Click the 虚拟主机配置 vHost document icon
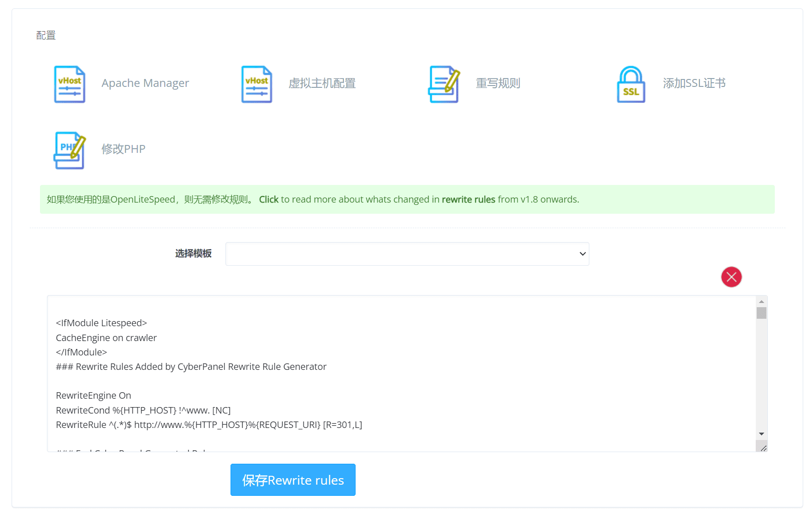Screen dimensions: 812x513 coord(256,84)
